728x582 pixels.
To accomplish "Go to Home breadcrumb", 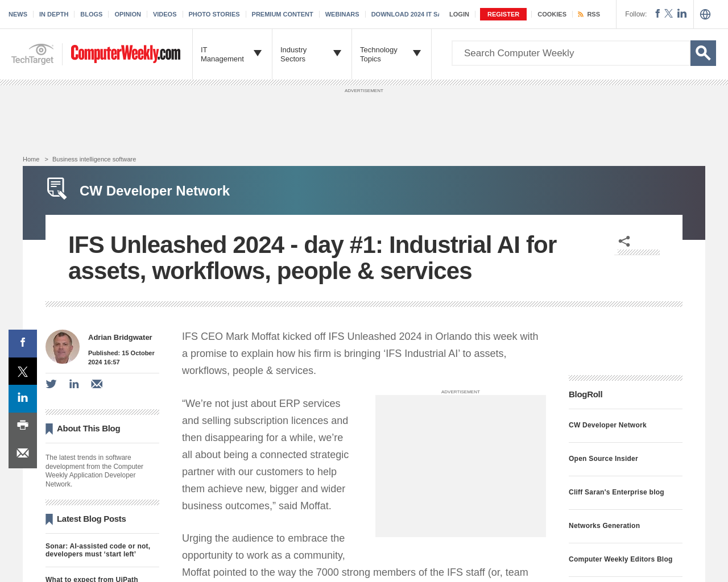I will [x=31, y=159].
